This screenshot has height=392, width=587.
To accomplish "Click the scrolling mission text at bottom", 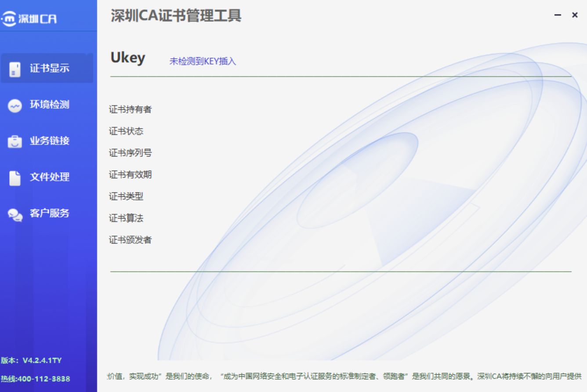I will 344,376.
